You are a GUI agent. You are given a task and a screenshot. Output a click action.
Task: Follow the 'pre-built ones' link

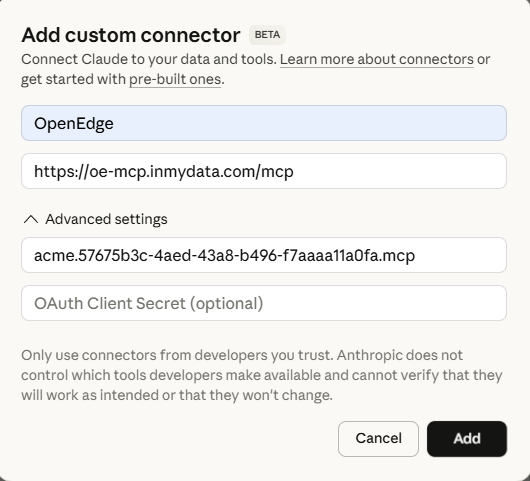coord(175,79)
